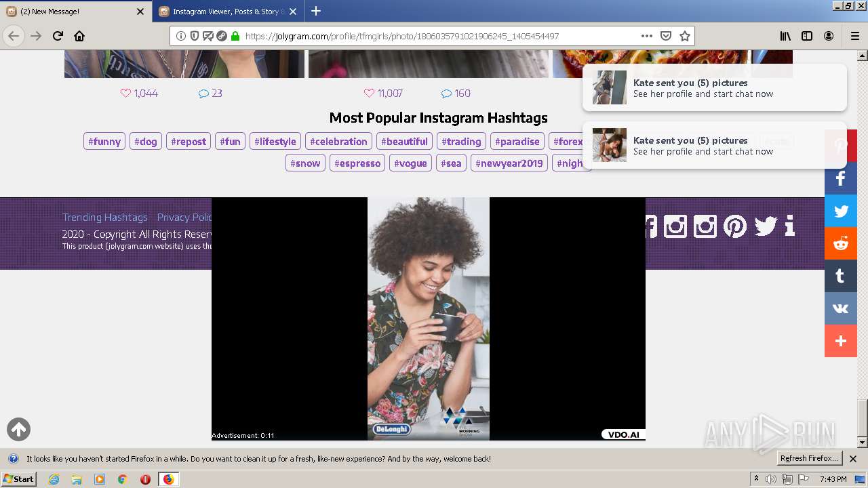Viewport: 868px width, 488px height.
Task: Click the footer info 'i' icon
Action: pyautogui.click(x=789, y=226)
